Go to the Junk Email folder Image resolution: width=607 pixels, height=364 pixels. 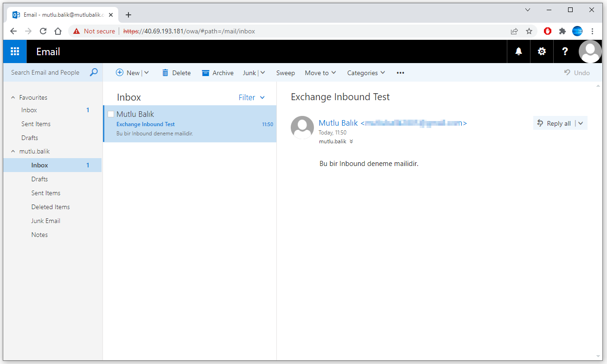pyautogui.click(x=46, y=221)
